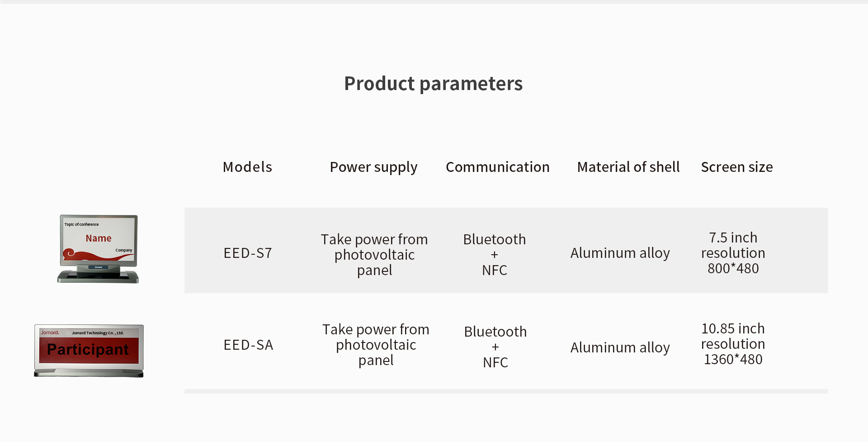Click the Screen size column header

(737, 167)
